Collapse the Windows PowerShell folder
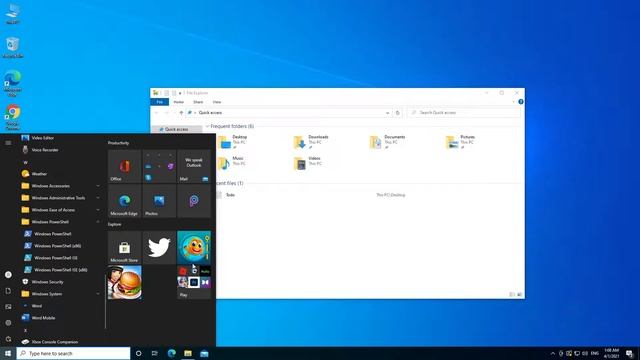Viewport: 640px width, 360px height. pyautogui.click(x=61, y=222)
